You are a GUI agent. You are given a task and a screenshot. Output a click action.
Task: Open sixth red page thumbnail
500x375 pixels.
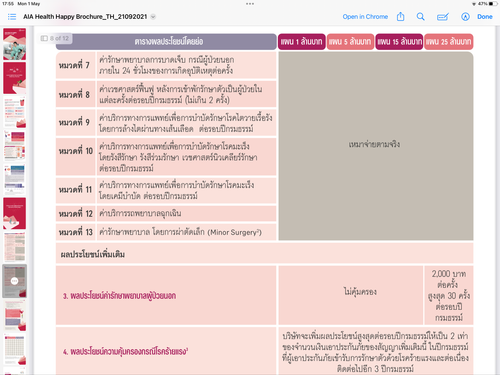pos(14,213)
